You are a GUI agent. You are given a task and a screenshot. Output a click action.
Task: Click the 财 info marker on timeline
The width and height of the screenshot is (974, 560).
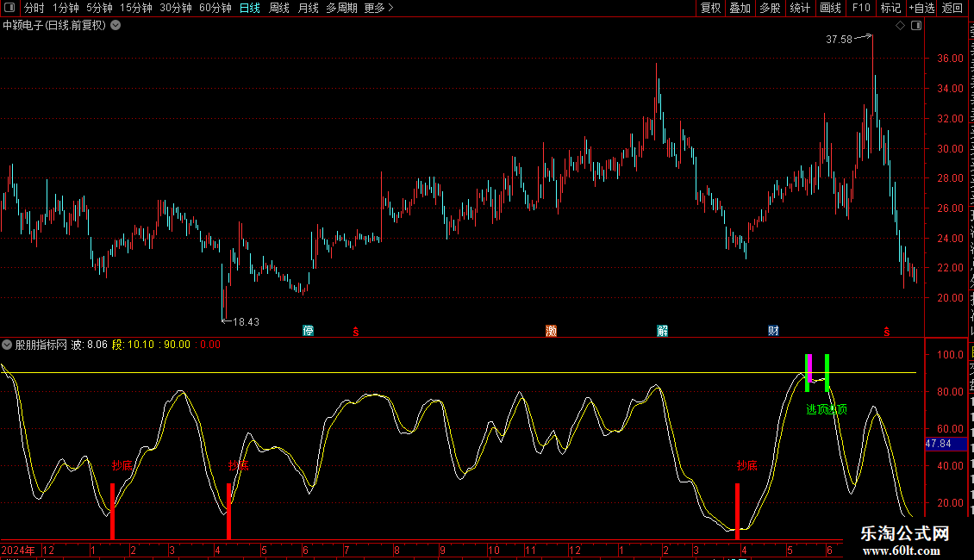[x=773, y=331]
